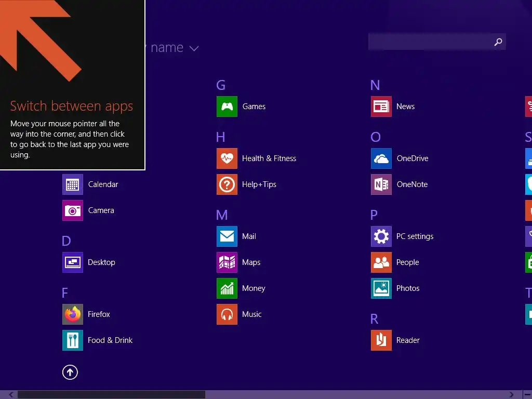This screenshot has width=532, height=399.
Task: Select the letter D group header
Action: tap(66, 241)
